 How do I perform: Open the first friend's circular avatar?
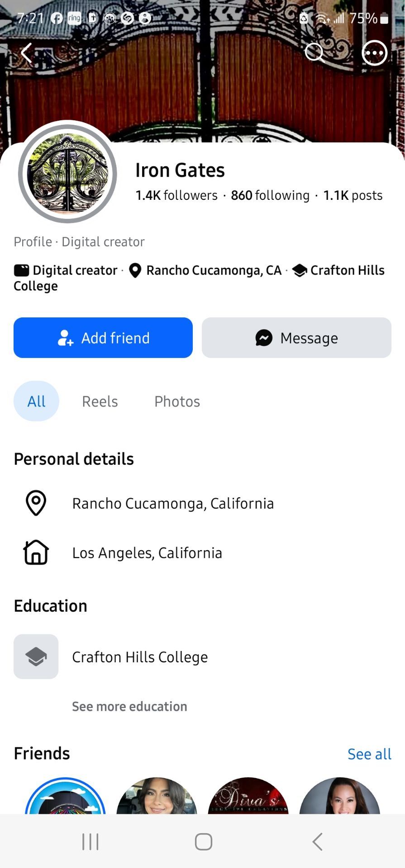(x=65, y=796)
